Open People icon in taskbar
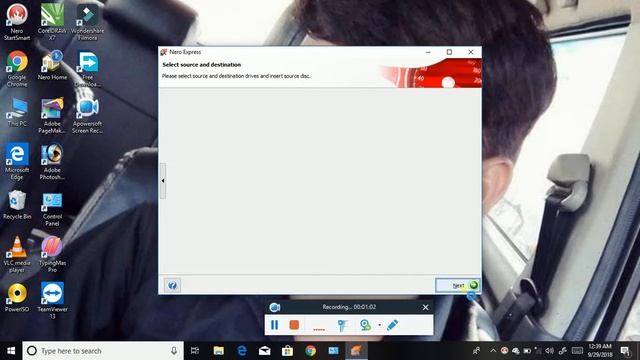Image resolution: width=640 pixels, height=360 pixels. [x=476, y=351]
